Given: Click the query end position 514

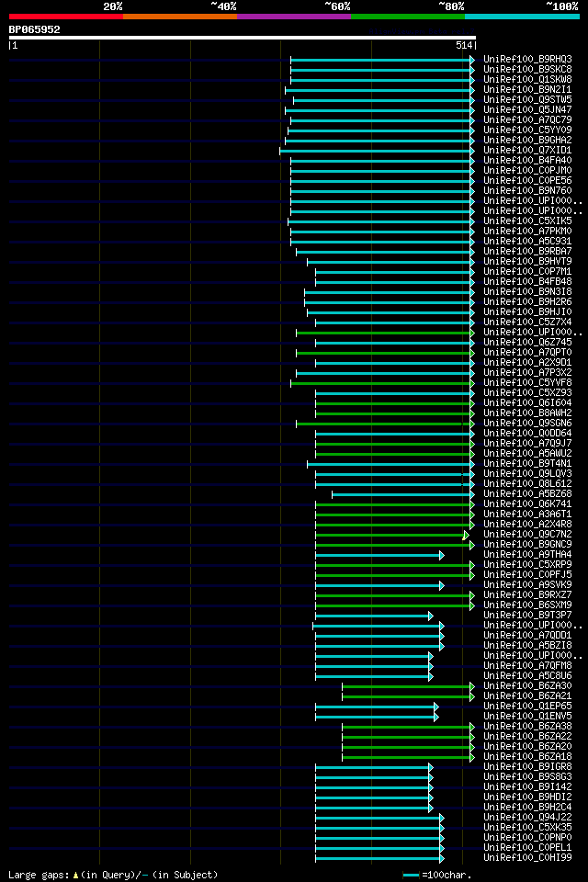Looking at the screenshot, I should coord(464,46).
